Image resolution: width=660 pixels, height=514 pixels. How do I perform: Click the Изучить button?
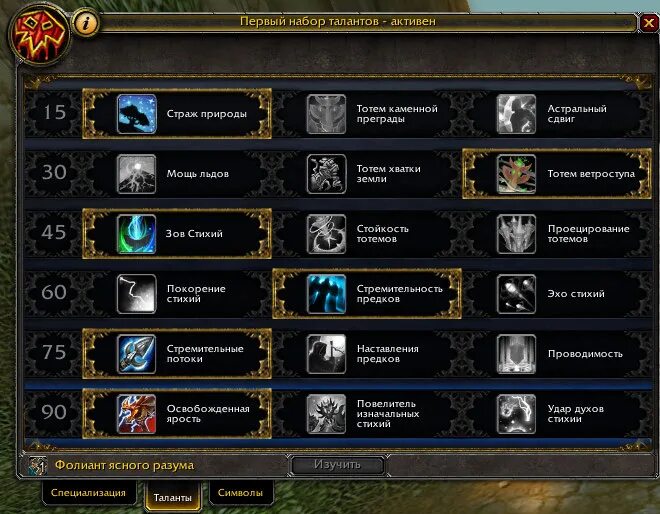337,465
